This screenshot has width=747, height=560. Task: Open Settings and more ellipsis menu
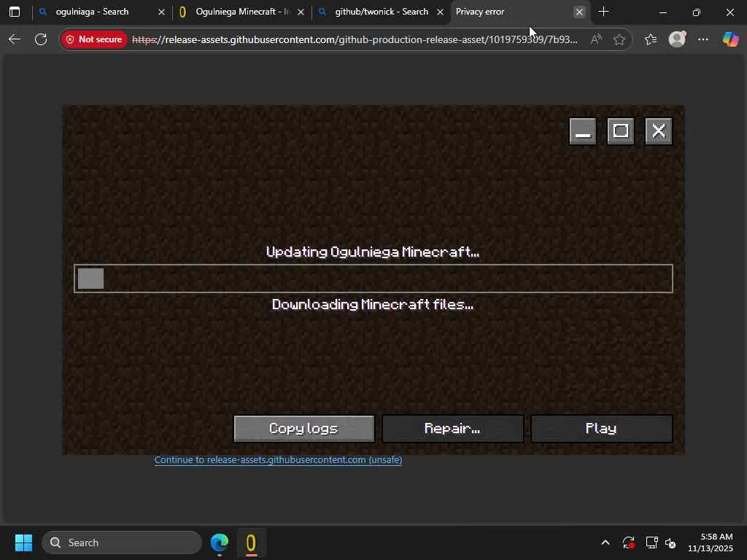click(703, 39)
